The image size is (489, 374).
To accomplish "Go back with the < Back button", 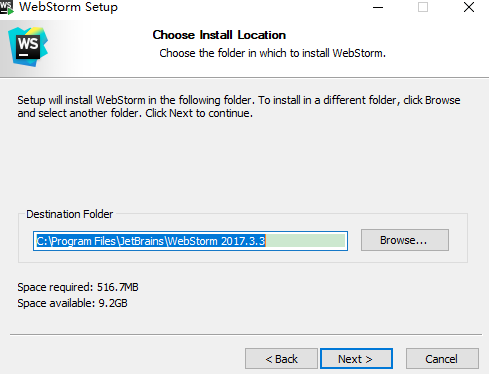I will (x=281, y=359).
